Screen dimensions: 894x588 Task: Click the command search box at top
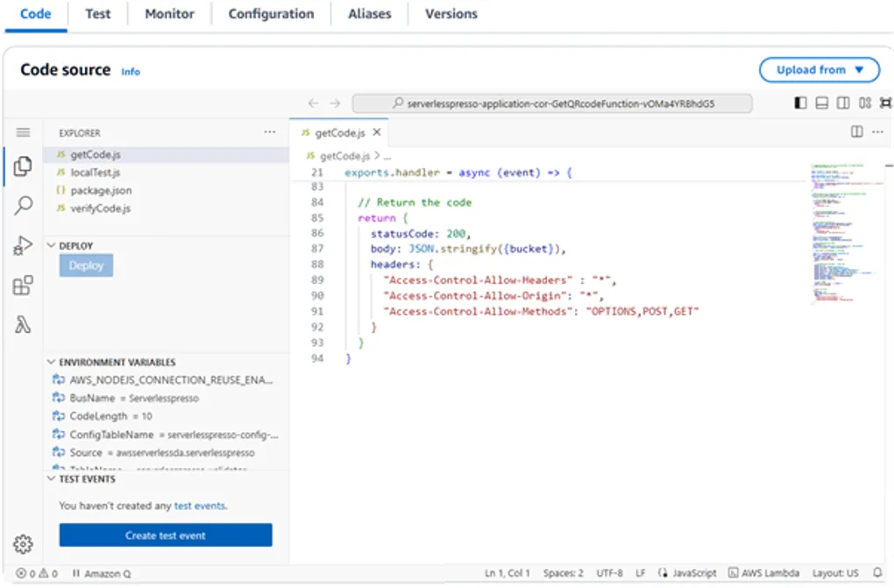pos(552,103)
